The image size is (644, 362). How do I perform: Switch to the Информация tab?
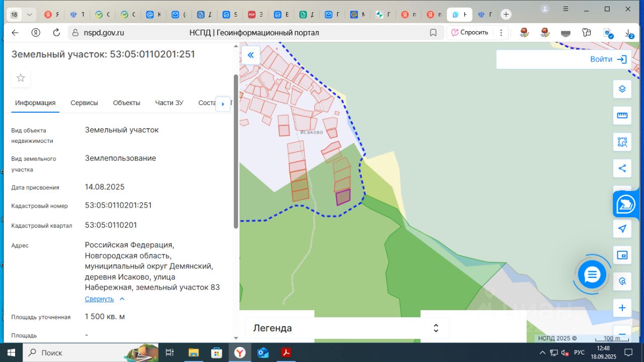[35, 103]
